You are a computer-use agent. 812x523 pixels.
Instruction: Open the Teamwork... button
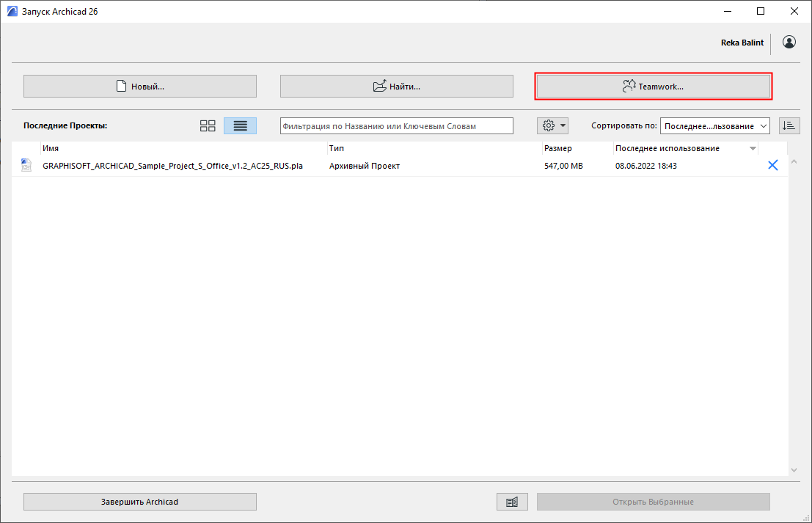(x=653, y=86)
